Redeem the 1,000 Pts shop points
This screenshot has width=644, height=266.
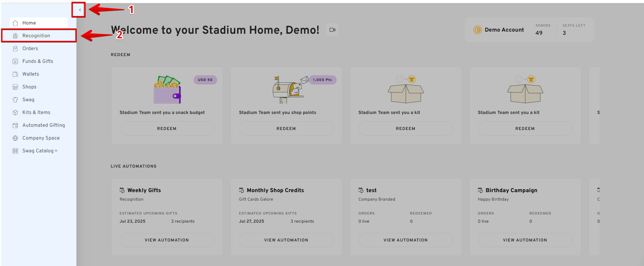point(286,129)
